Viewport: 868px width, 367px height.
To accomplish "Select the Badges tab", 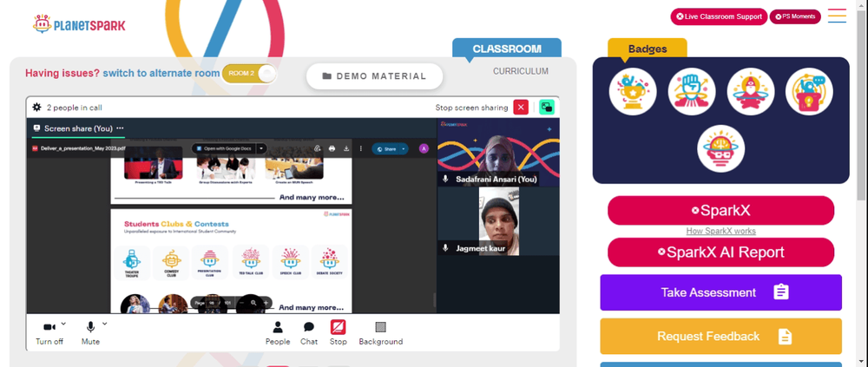I will [648, 49].
